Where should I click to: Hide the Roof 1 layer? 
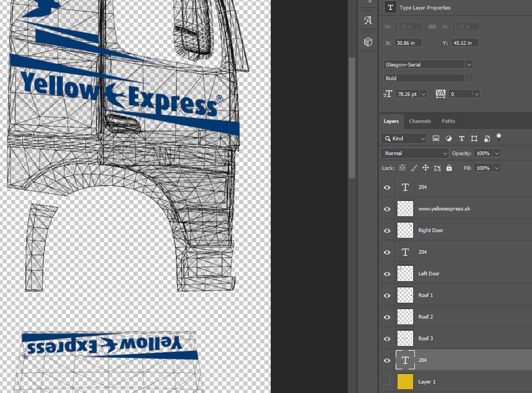coord(387,296)
